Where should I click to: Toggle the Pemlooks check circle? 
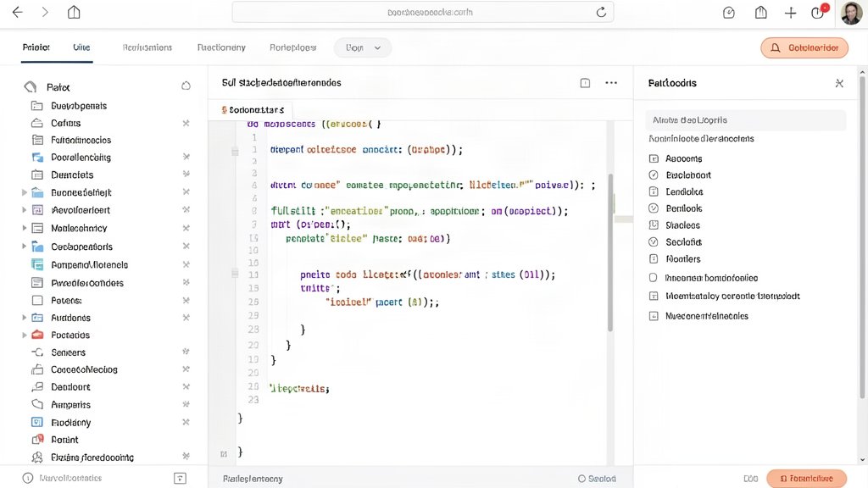tap(654, 208)
